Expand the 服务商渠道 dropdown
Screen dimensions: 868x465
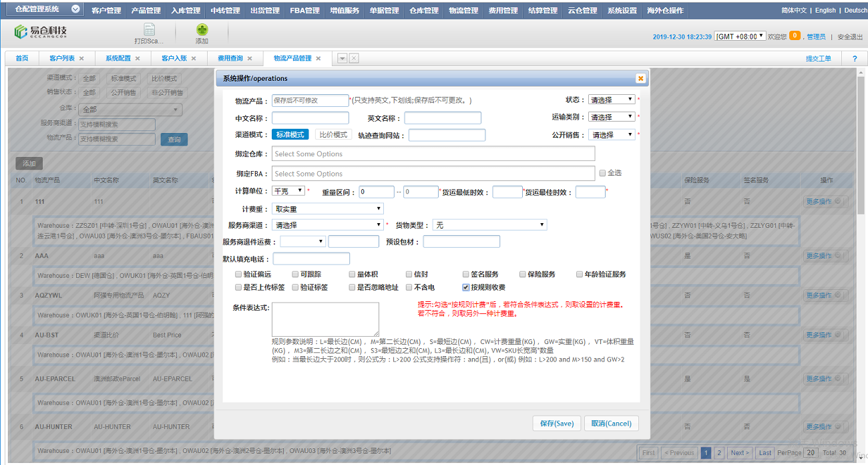click(327, 225)
